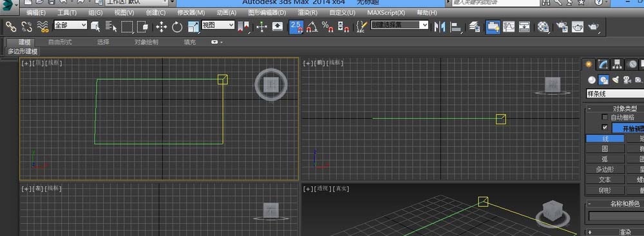Open the '创建(C)' menu
644x236 pixels.
pos(156,13)
